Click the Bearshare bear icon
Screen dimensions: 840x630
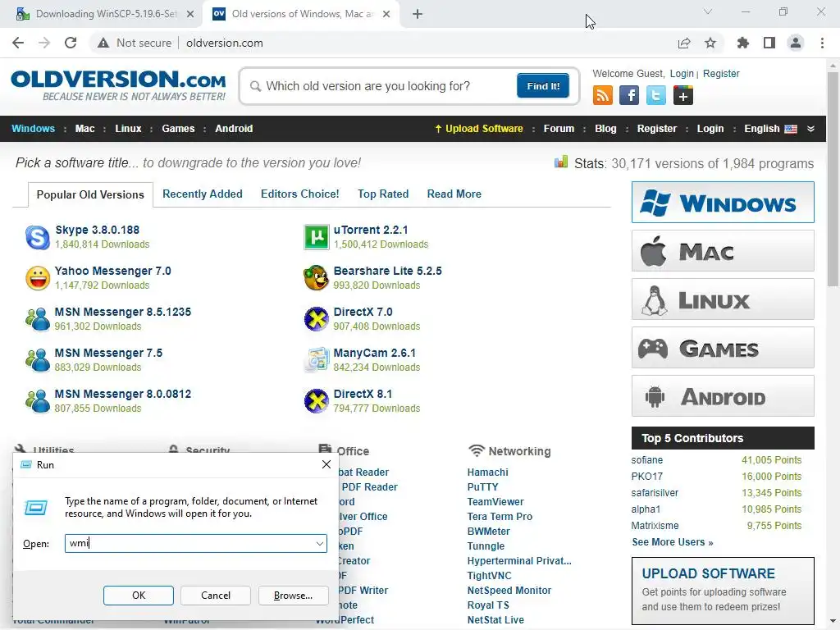tap(316, 278)
